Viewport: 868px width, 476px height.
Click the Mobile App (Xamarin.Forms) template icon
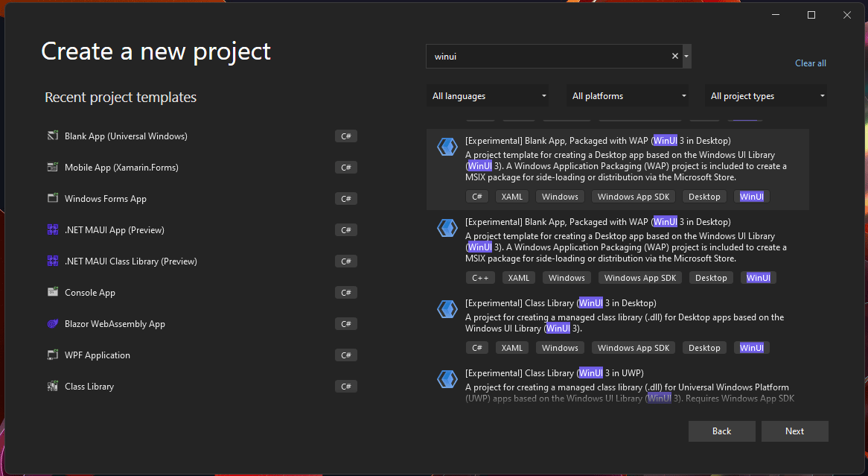(53, 168)
